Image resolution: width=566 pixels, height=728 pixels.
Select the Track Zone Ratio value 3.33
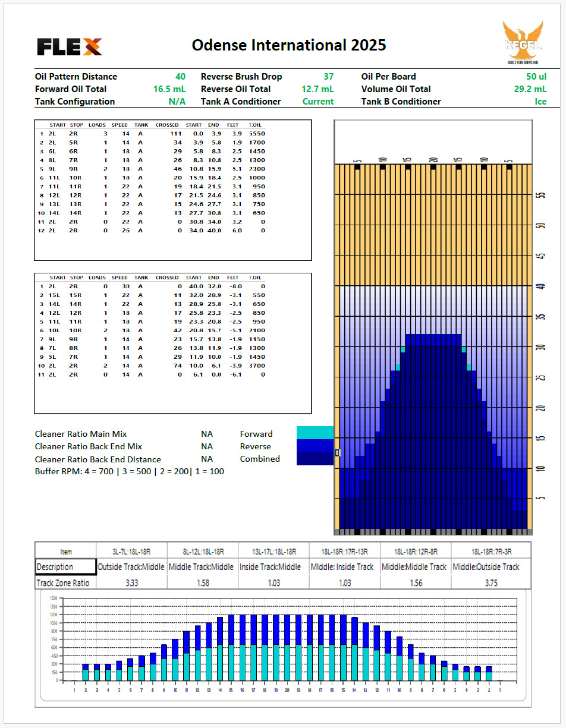coord(131,583)
